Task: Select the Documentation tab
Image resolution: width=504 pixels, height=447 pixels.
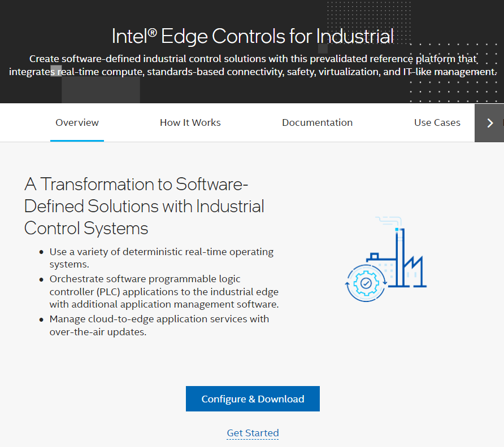Action: coord(317,122)
